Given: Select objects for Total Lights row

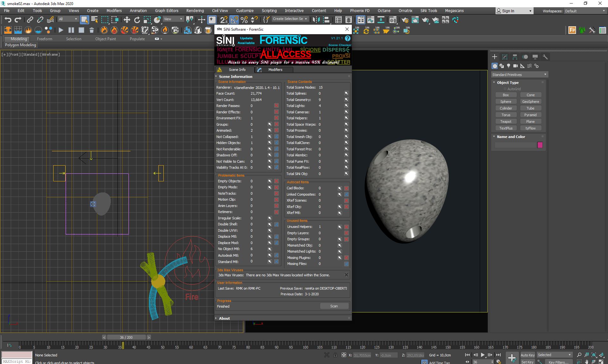Looking at the screenshot, I should point(346,106).
